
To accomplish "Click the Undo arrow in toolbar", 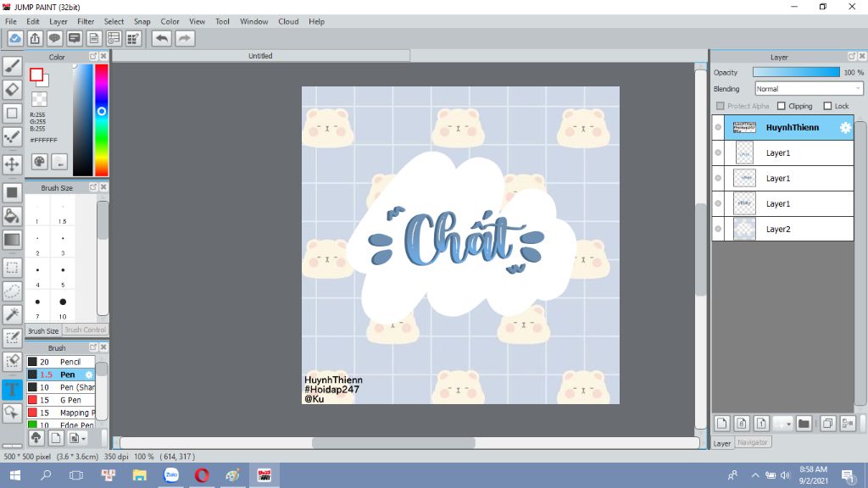I will 162,38.
